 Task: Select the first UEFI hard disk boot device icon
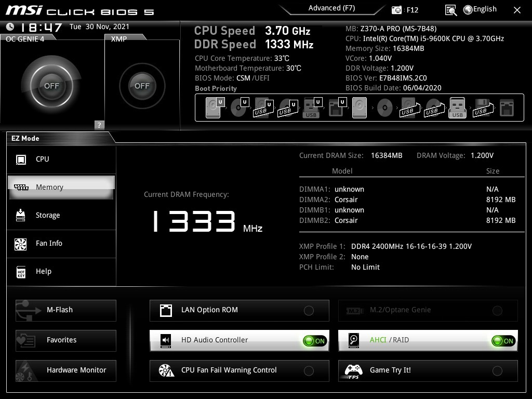tap(215, 108)
